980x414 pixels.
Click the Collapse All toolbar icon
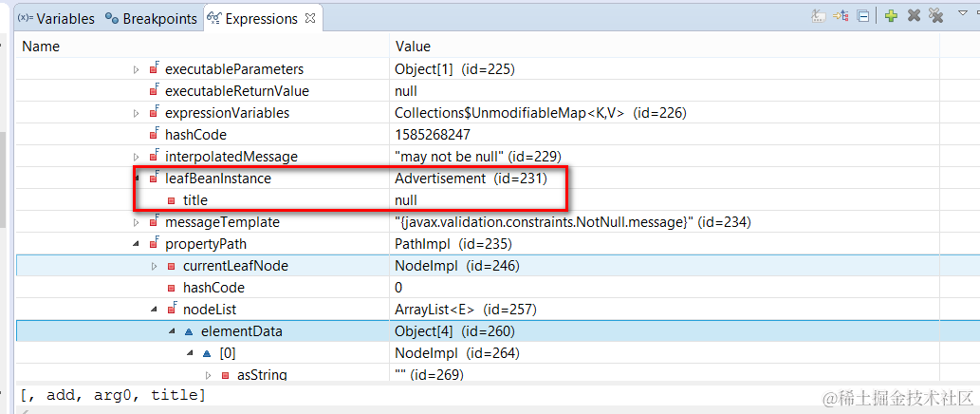point(862,16)
